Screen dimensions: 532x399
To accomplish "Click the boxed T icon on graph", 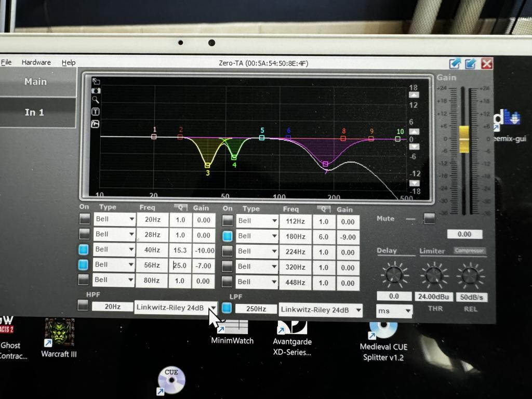I will pos(96,112).
